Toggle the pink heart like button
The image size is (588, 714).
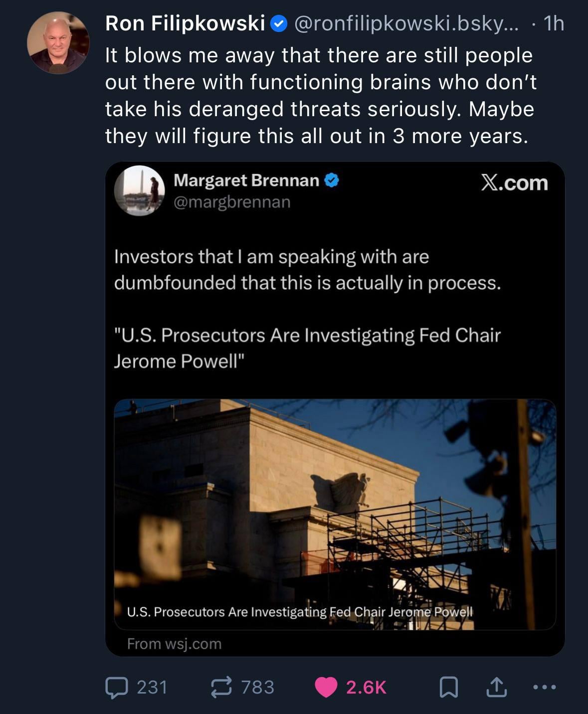(326, 687)
